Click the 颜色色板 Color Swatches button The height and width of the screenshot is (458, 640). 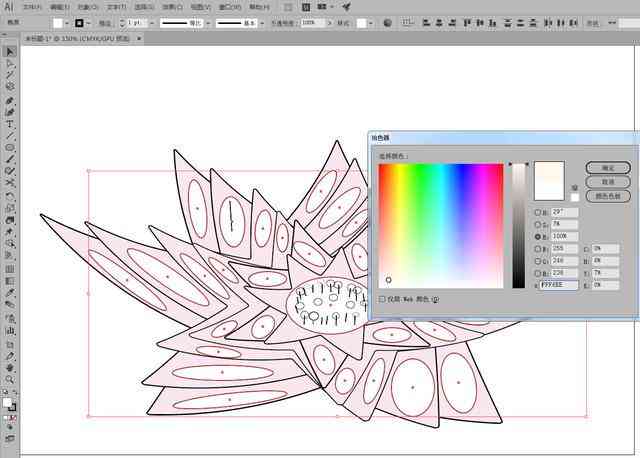(608, 196)
